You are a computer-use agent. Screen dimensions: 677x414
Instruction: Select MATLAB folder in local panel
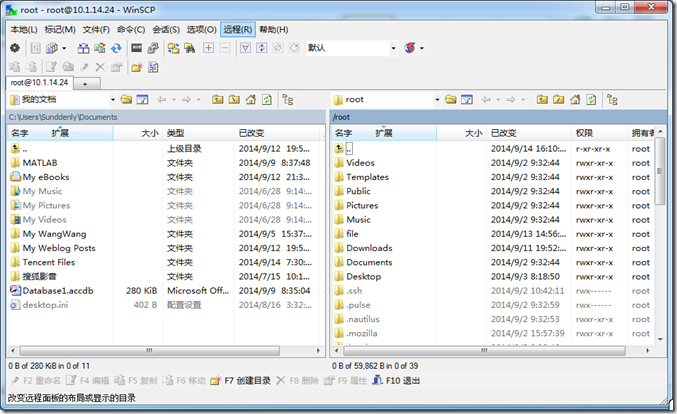tap(40, 163)
